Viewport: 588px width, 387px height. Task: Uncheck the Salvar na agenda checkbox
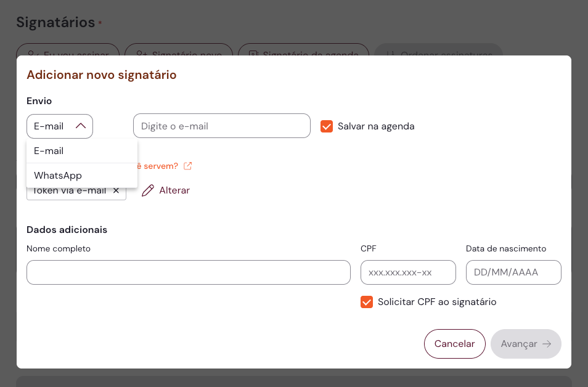(x=327, y=126)
